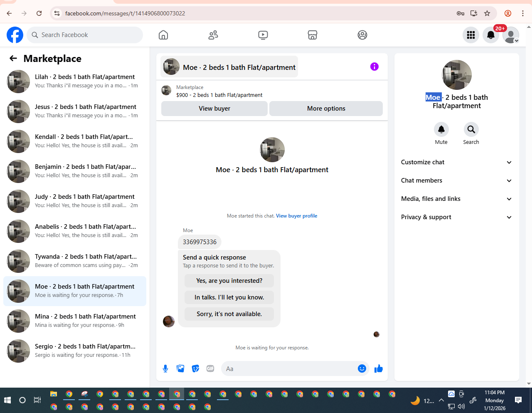The width and height of the screenshot is (532, 413).
Task: Choose a sticker icon
Action: (x=195, y=368)
